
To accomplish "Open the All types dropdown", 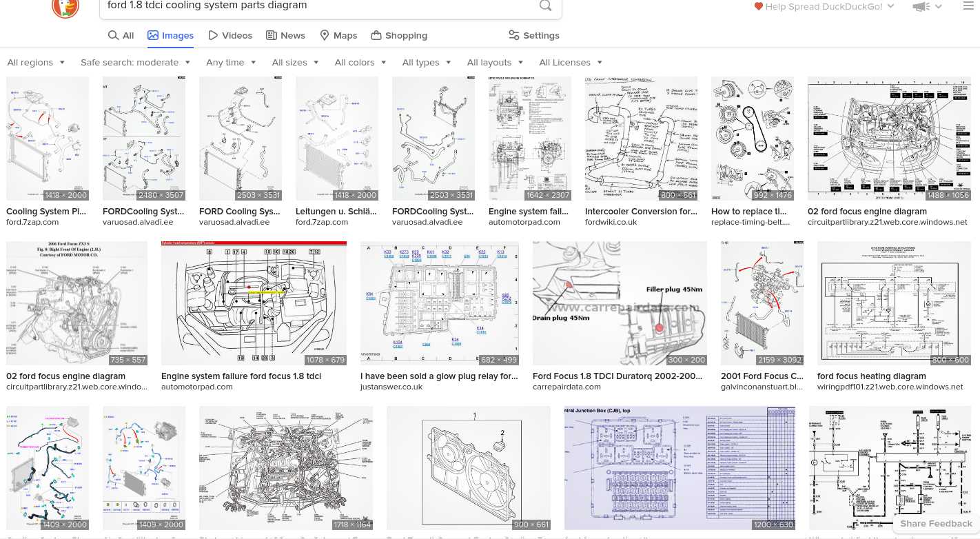I will [427, 62].
